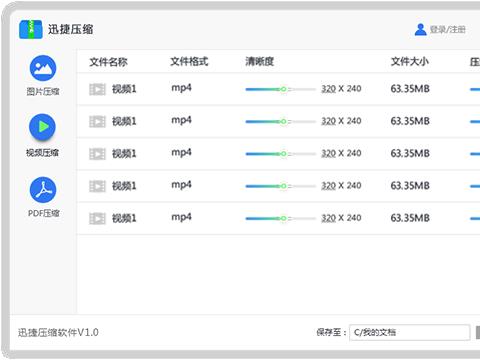This screenshot has width=480, height=360.
Task: Click the film thumbnail icon in the first row
Action: (x=97, y=89)
